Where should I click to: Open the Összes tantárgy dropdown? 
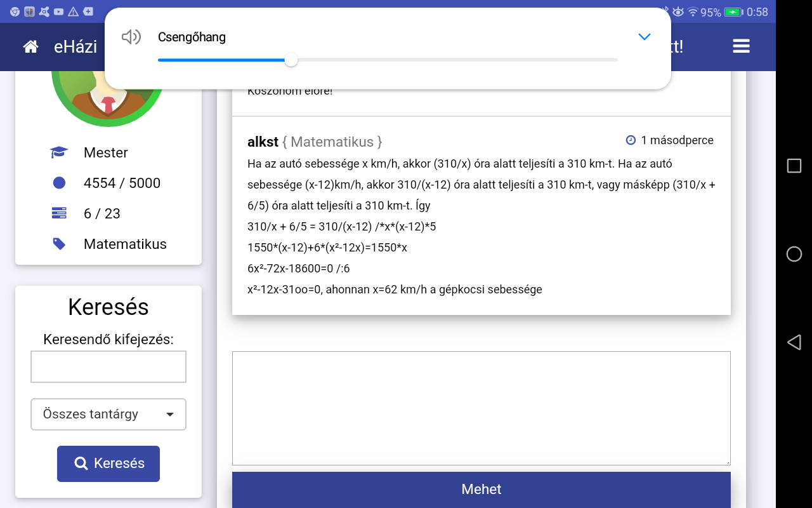pyautogui.click(x=108, y=415)
